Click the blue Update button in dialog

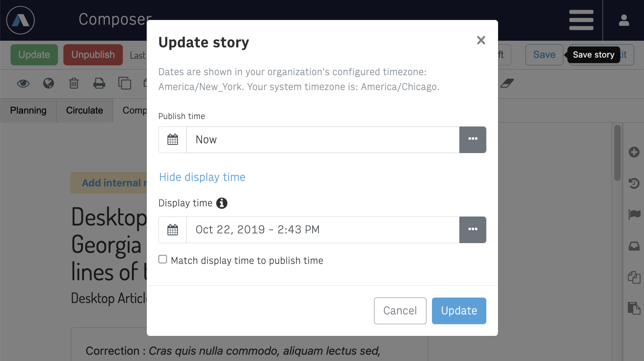point(459,311)
